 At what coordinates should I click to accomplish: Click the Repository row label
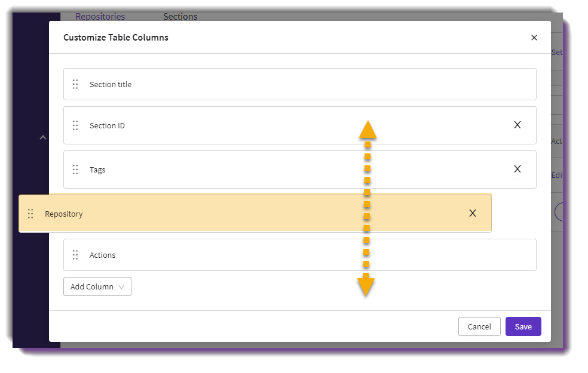(64, 214)
